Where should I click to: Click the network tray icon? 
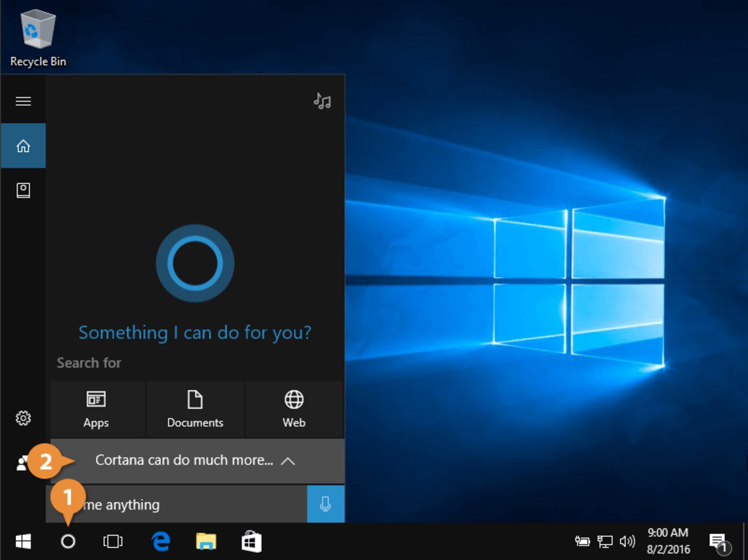pos(605,541)
